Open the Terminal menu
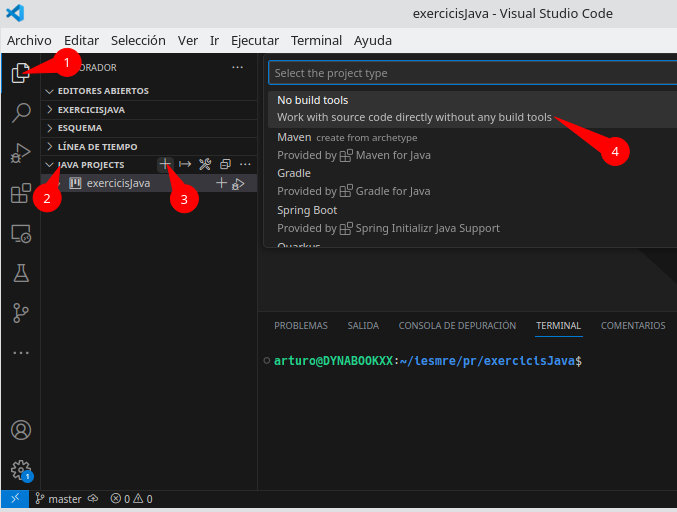 click(316, 41)
